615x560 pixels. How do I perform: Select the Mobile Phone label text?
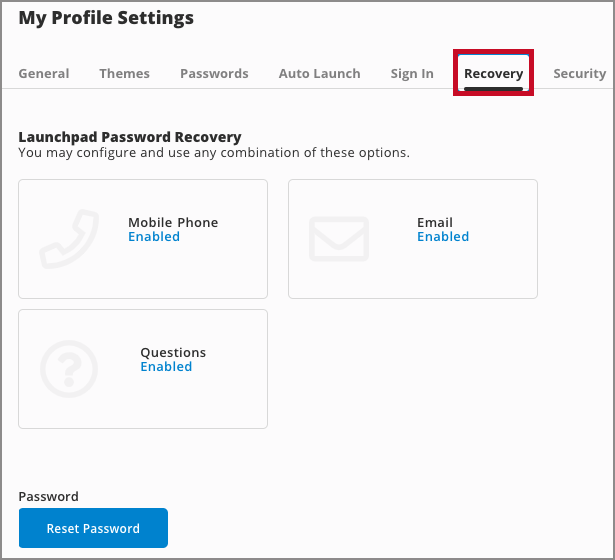tap(173, 222)
